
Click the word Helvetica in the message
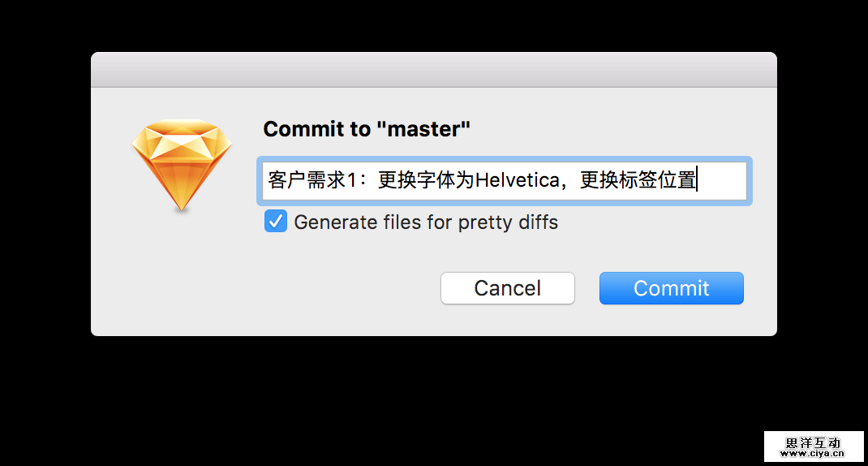[x=517, y=181]
